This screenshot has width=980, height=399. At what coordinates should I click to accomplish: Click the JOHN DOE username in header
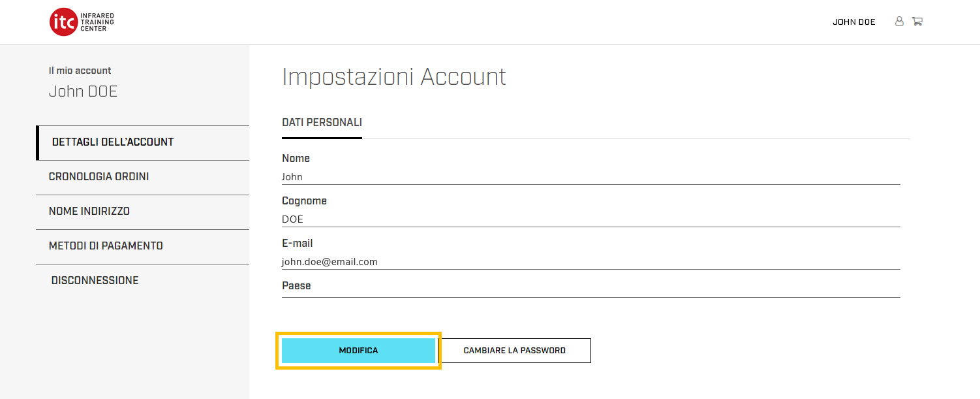(x=853, y=22)
